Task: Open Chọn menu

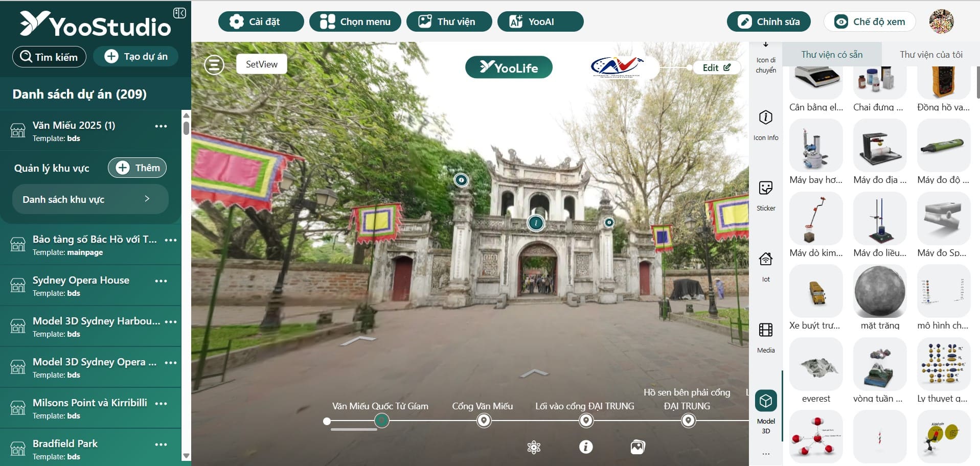Action: (x=355, y=21)
